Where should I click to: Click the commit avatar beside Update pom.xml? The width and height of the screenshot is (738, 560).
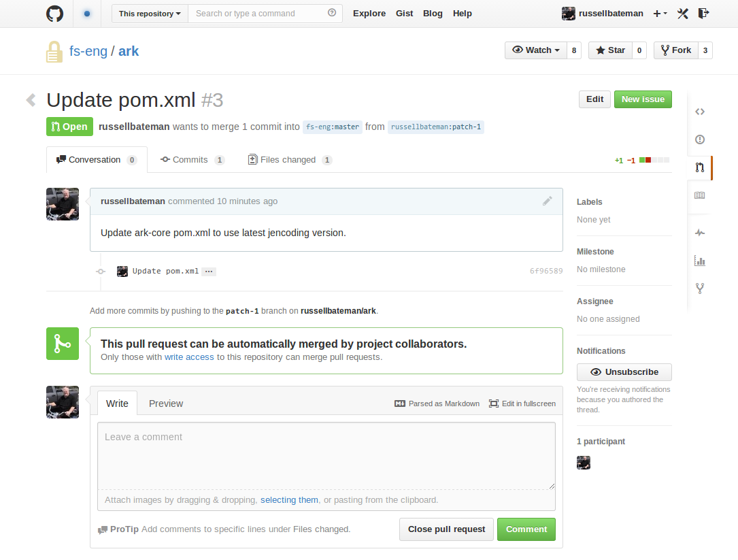click(122, 271)
